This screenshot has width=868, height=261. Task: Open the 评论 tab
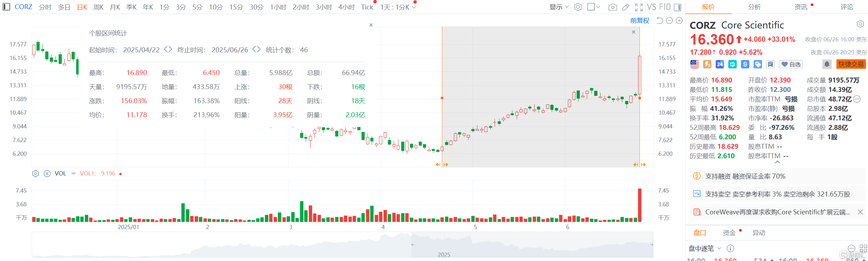point(847,7)
